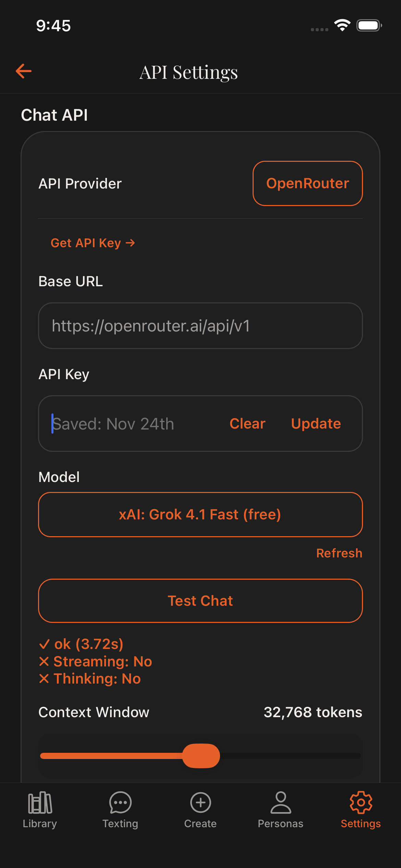Tap the Wi-Fi indicator in the status bar
The width and height of the screenshot is (401, 868).
click(342, 25)
